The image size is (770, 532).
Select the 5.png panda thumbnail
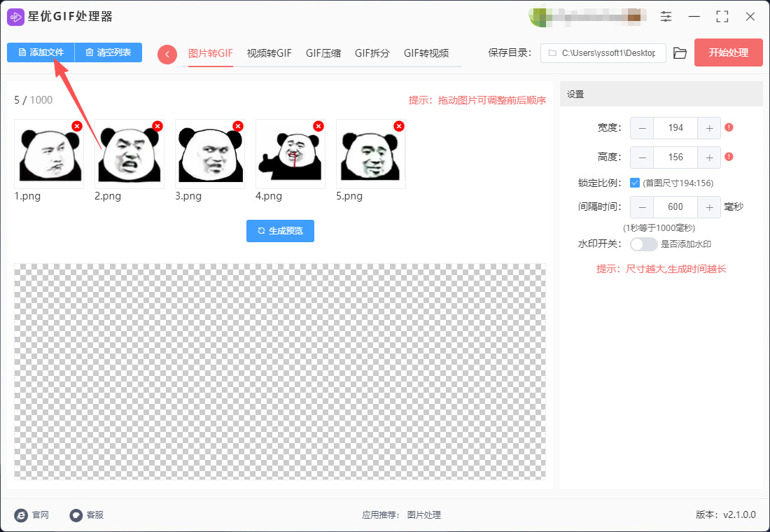point(371,154)
